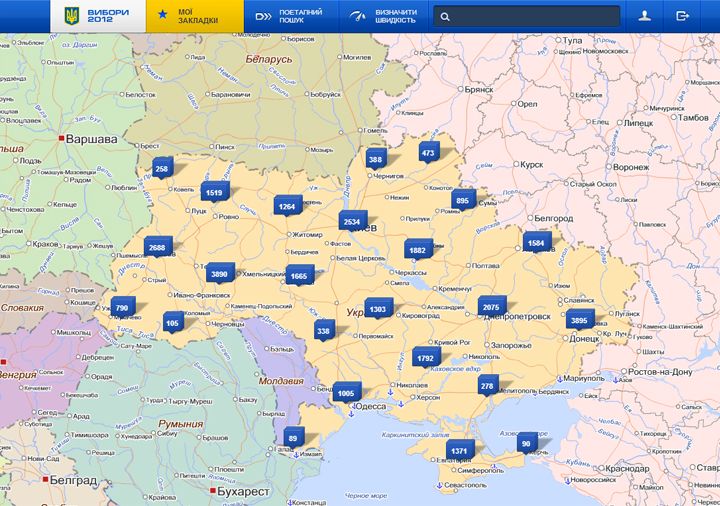The image size is (720, 506).
Task: Click the Вибори 2012 trident logo
Action: click(71, 16)
